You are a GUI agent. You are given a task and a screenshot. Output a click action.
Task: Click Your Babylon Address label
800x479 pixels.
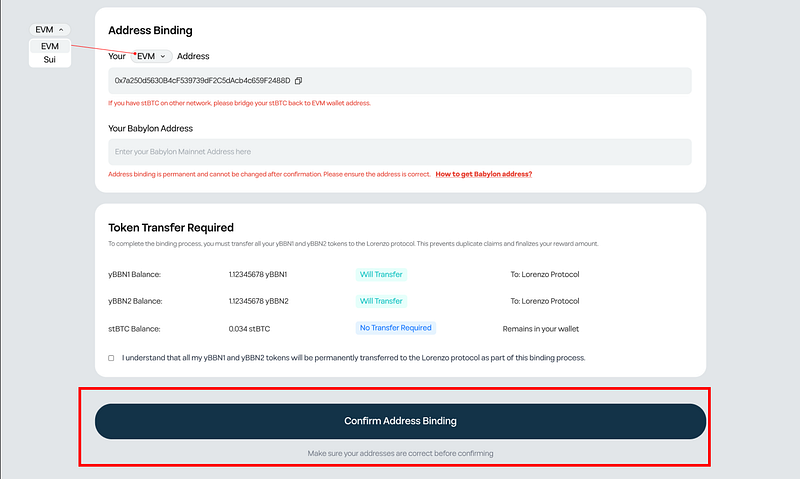tap(151, 129)
